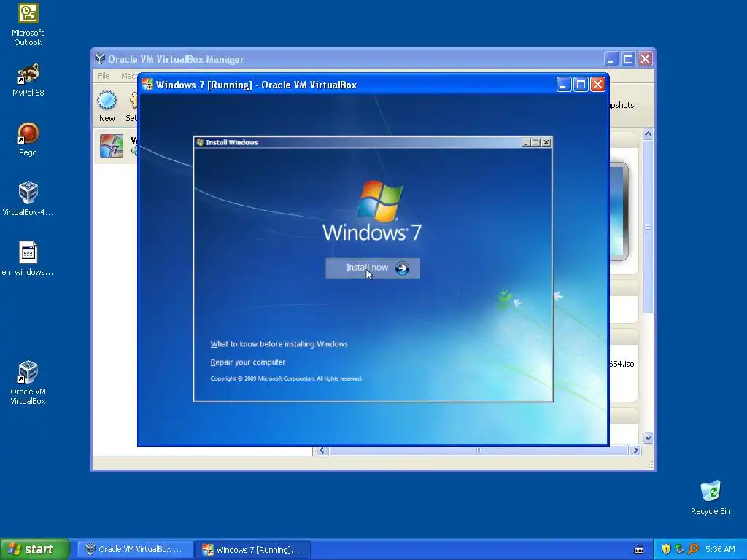Open Repair your computer link
The width and height of the screenshot is (747, 560).
coord(248,362)
